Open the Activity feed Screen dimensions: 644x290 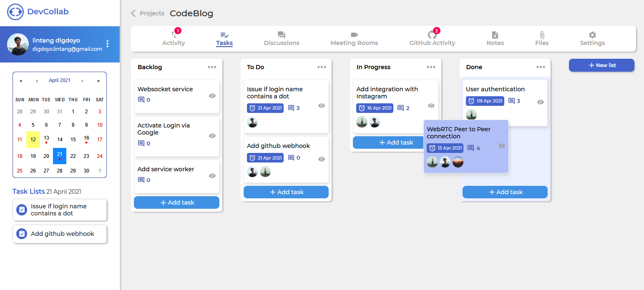[174, 39]
